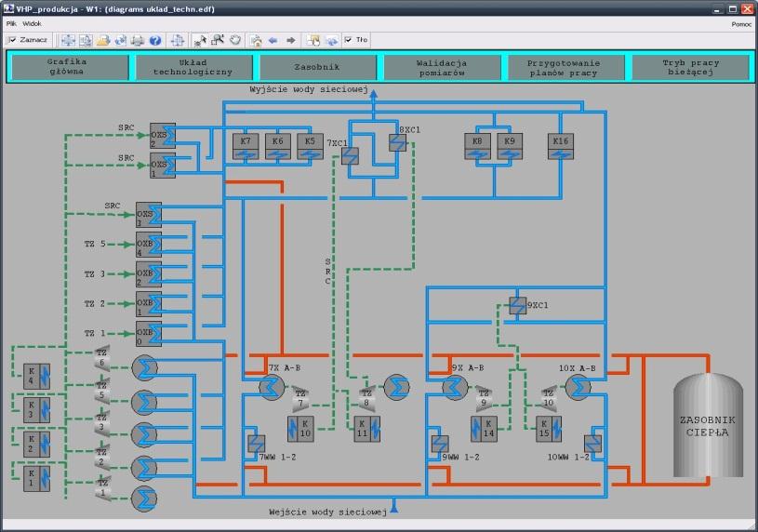The height and width of the screenshot is (532, 758).
Task: Open help via the blue question mark icon
Action: (155, 40)
